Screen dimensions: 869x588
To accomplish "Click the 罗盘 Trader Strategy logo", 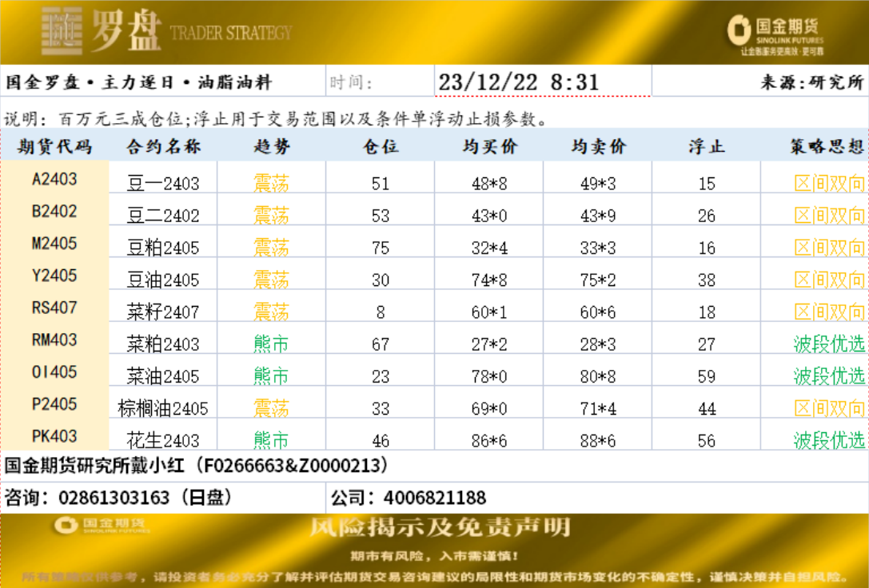I will (x=167, y=32).
